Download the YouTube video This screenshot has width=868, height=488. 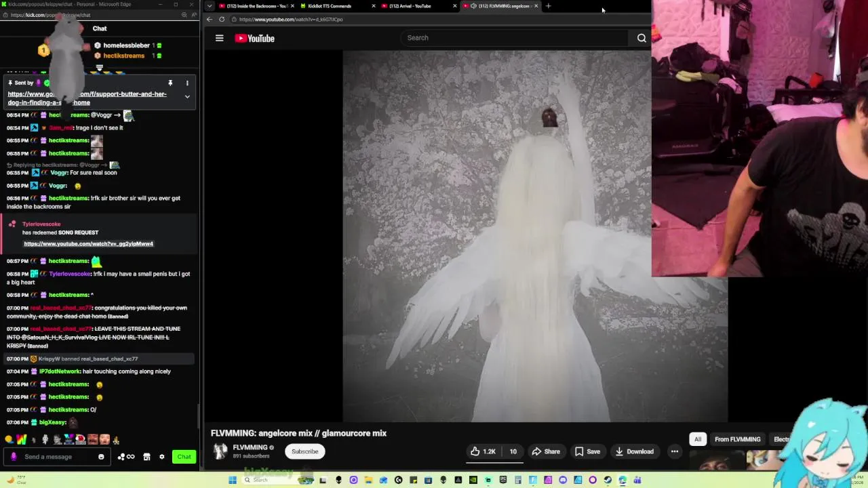(x=634, y=451)
